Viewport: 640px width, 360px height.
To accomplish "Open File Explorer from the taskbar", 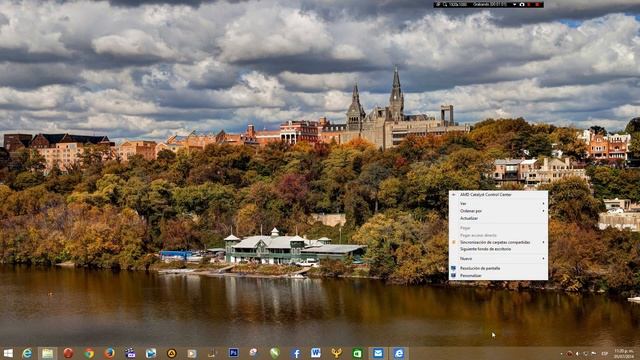I will 47,353.
